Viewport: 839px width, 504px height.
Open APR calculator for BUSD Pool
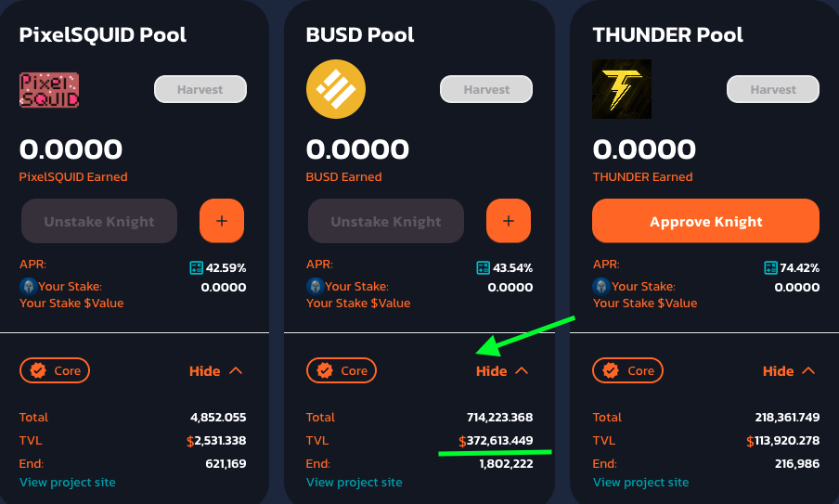[484, 267]
